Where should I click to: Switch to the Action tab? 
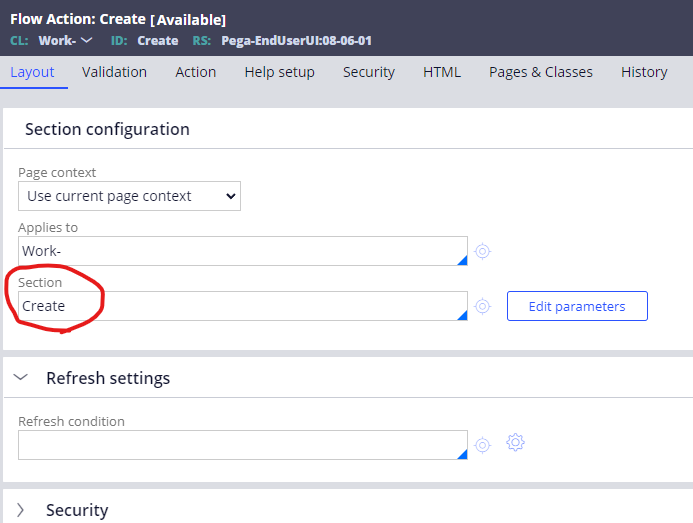click(196, 72)
